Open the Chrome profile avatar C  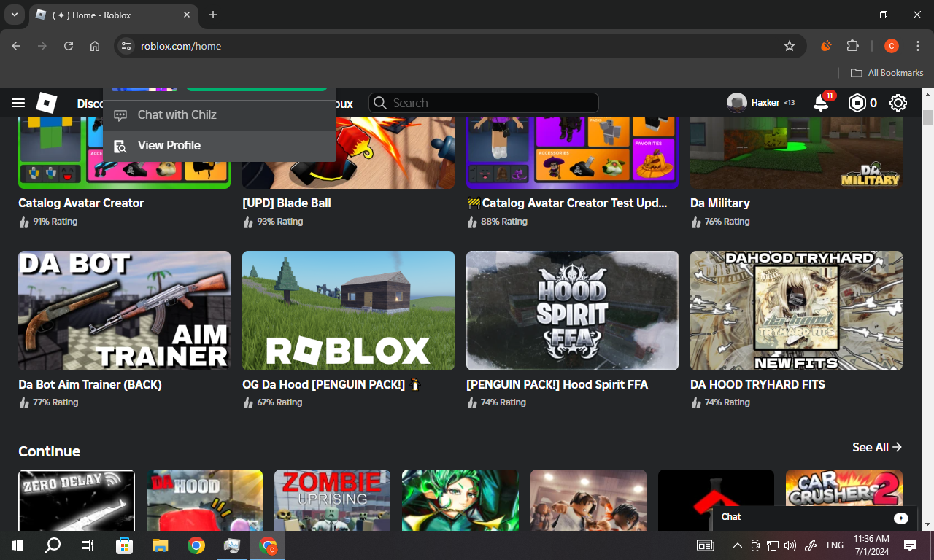(x=891, y=46)
